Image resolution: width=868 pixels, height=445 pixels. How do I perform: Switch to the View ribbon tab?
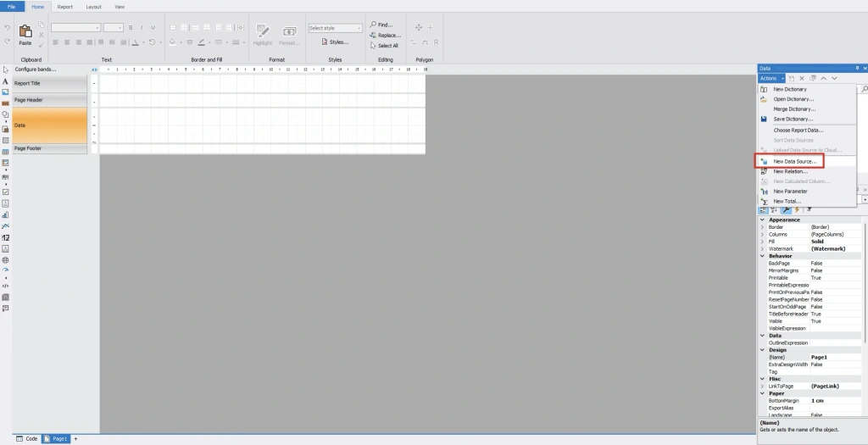coord(120,7)
